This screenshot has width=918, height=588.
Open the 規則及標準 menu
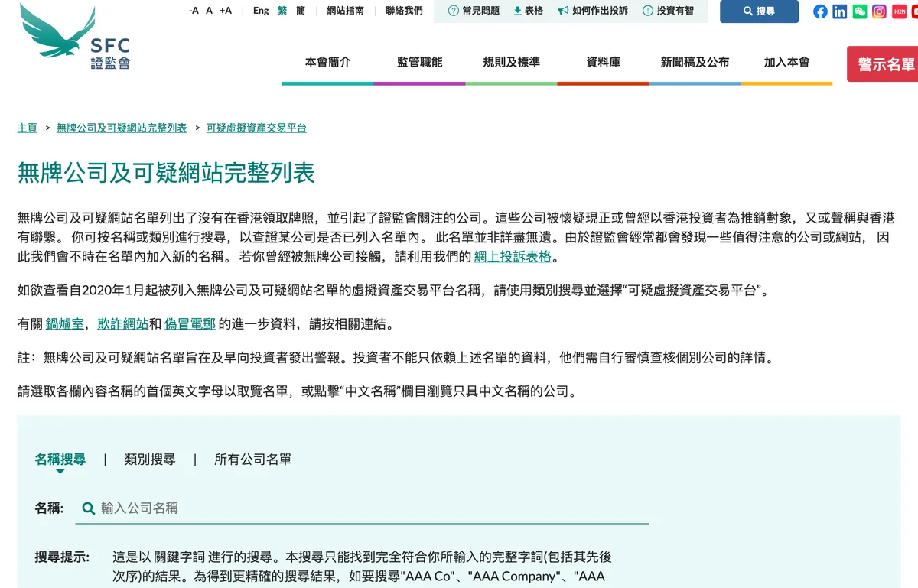point(511,63)
